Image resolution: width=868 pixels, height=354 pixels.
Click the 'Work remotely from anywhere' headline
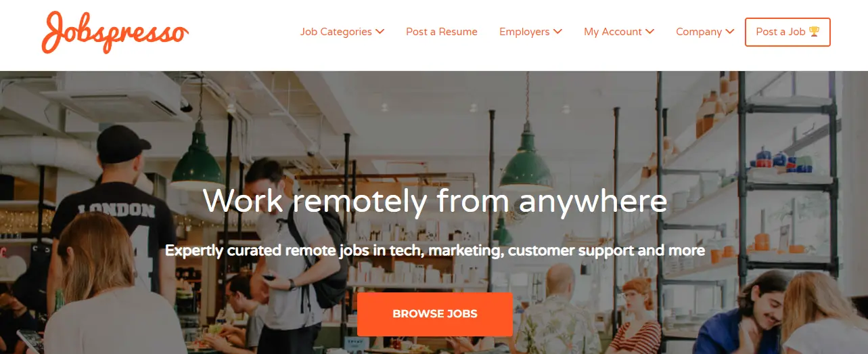(x=435, y=201)
